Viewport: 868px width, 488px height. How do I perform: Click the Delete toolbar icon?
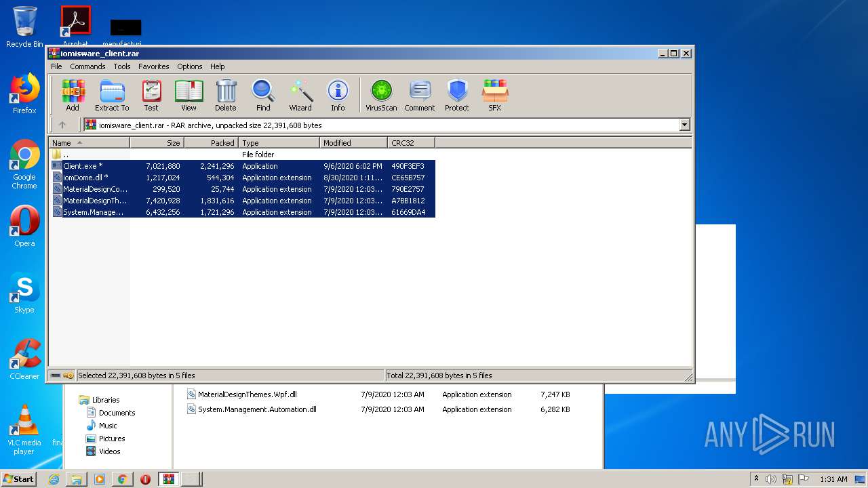[x=226, y=96]
